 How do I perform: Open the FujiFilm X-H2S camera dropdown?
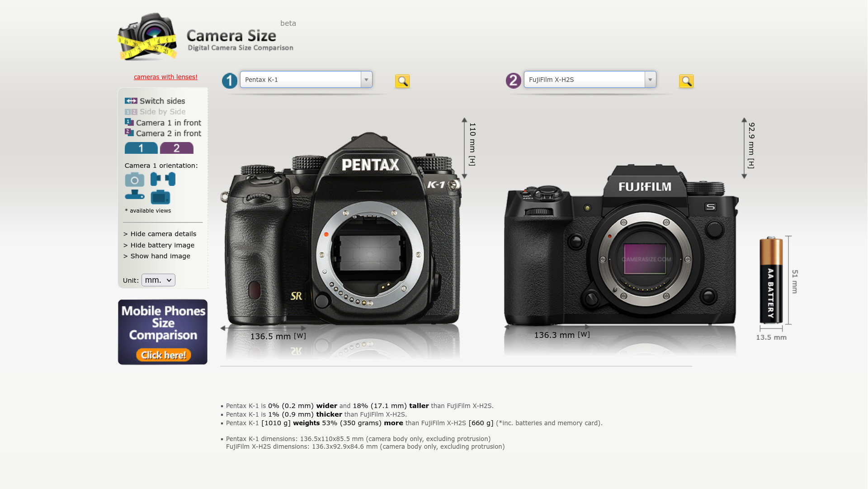(590, 80)
